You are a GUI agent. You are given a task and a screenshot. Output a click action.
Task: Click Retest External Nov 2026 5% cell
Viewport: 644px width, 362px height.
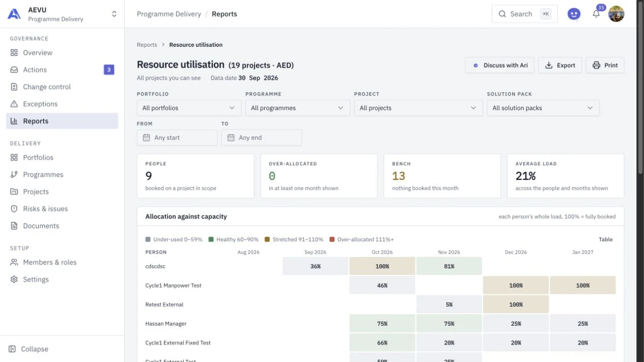[x=449, y=305]
